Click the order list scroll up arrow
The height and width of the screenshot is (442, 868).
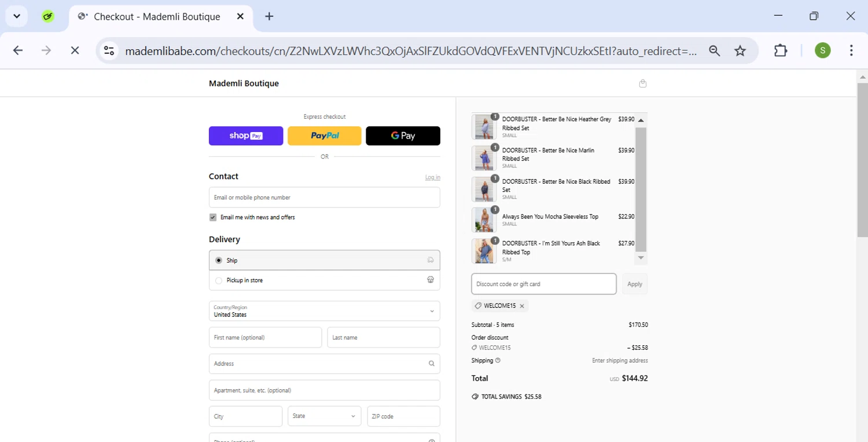[641, 120]
